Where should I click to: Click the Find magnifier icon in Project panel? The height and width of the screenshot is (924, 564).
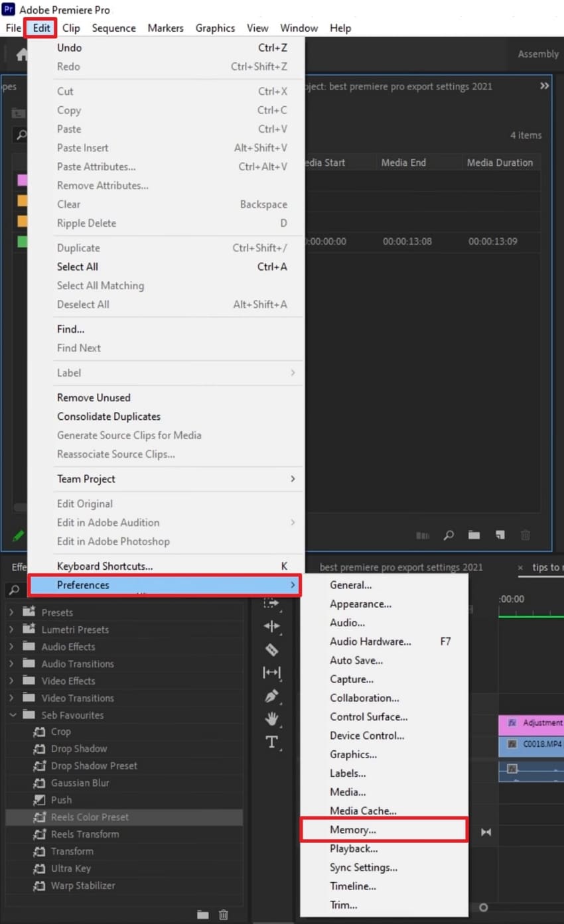click(x=449, y=535)
